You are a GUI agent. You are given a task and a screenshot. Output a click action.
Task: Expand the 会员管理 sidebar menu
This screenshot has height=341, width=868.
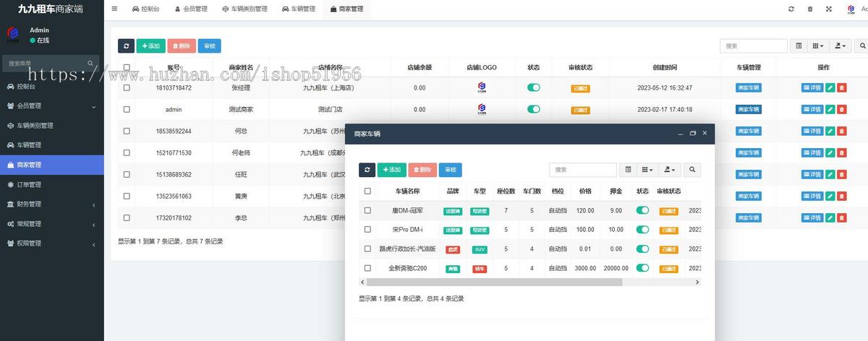tap(51, 106)
